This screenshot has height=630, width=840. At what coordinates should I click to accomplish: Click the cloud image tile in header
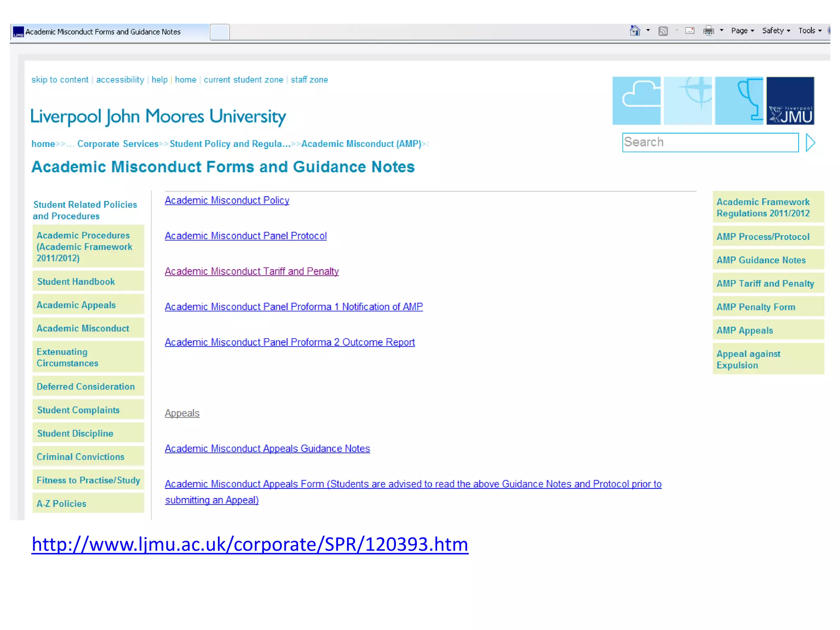pos(637,100)
